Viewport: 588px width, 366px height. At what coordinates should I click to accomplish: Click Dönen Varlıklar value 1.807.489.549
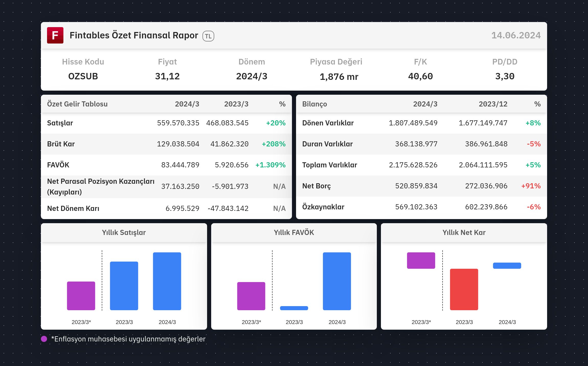[x=413, y=123]
